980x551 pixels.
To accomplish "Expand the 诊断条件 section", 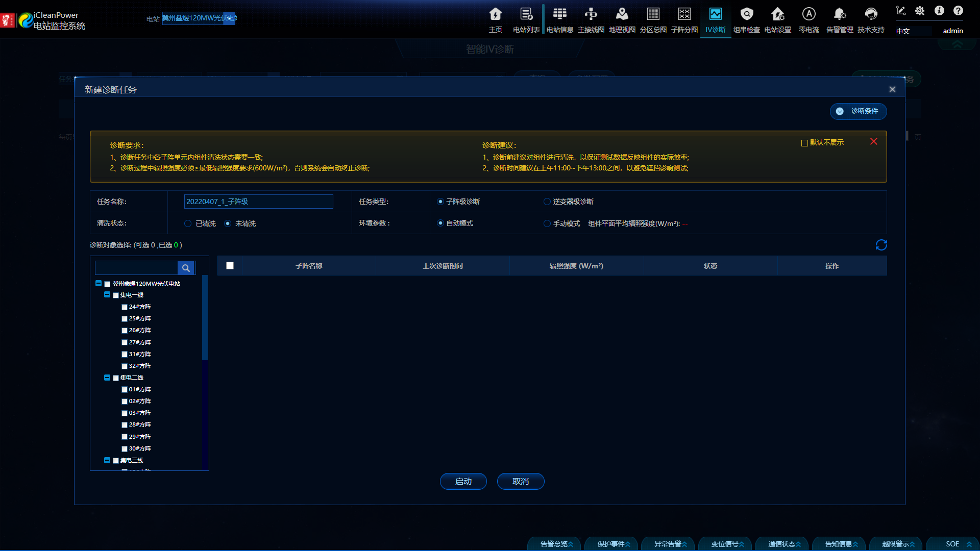I will tap(858, 111).
